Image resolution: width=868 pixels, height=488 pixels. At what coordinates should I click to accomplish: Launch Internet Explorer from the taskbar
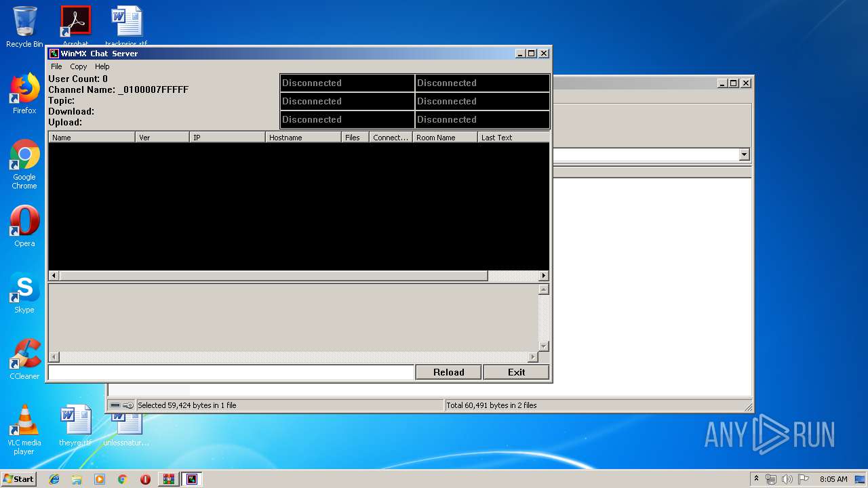pos(54,479)
